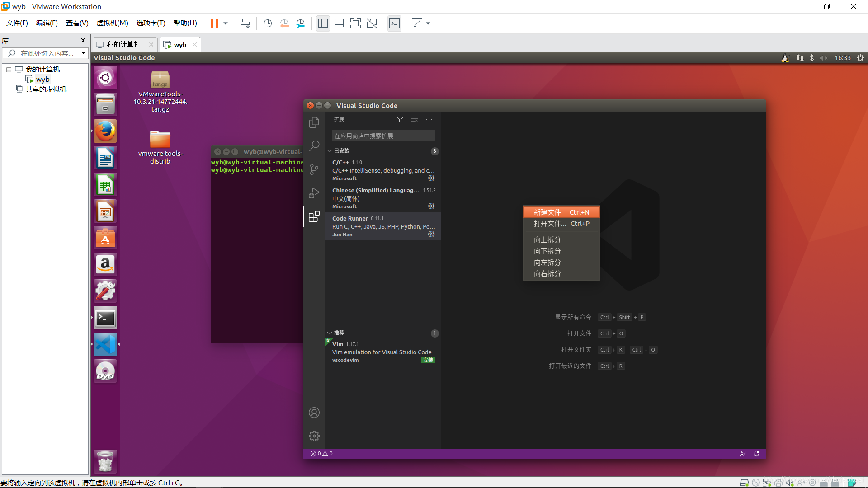Click the errors and warnings status bar item
Viewport: 868px width, 488px height.
click(x=321, y=454)
